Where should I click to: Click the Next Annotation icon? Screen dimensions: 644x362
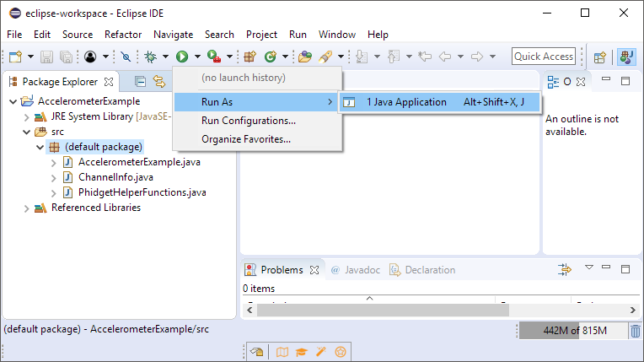point(362,57)
